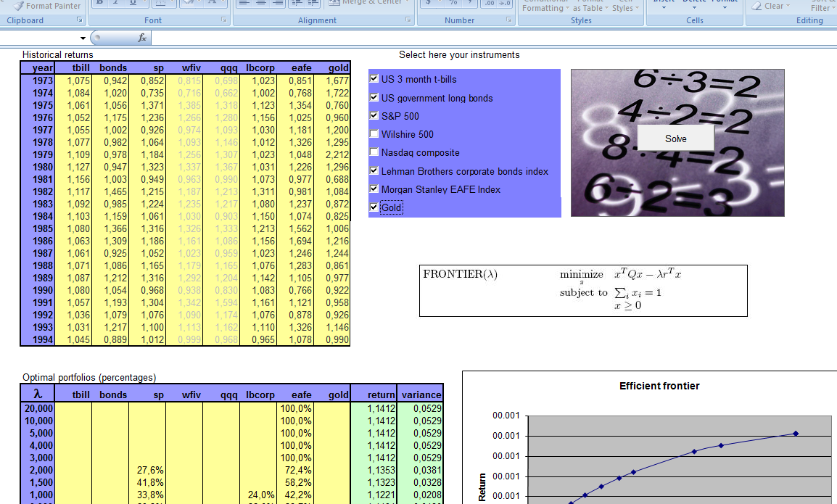Uncheck the US 3 month t-bills checkbox
The image size is (837, 504).
[374, 79]
